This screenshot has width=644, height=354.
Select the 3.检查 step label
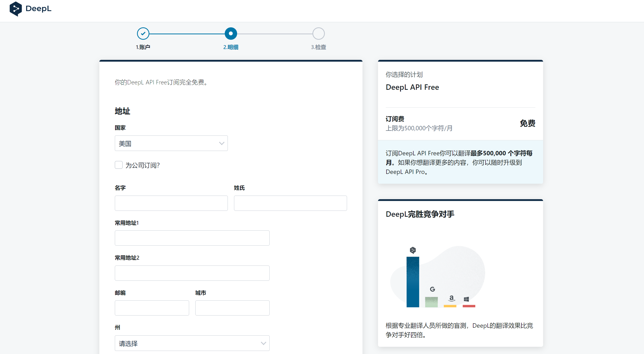[319, 47]
